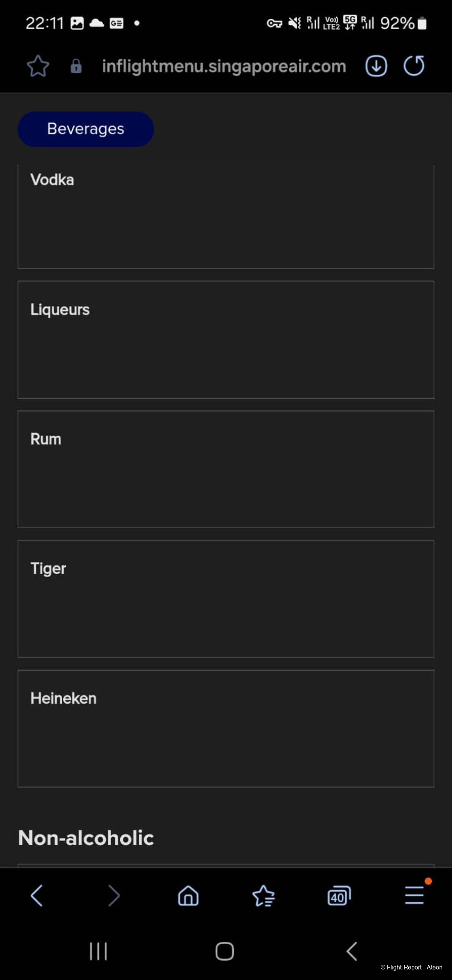Tap the Android home navigation button

click(224, 951)
